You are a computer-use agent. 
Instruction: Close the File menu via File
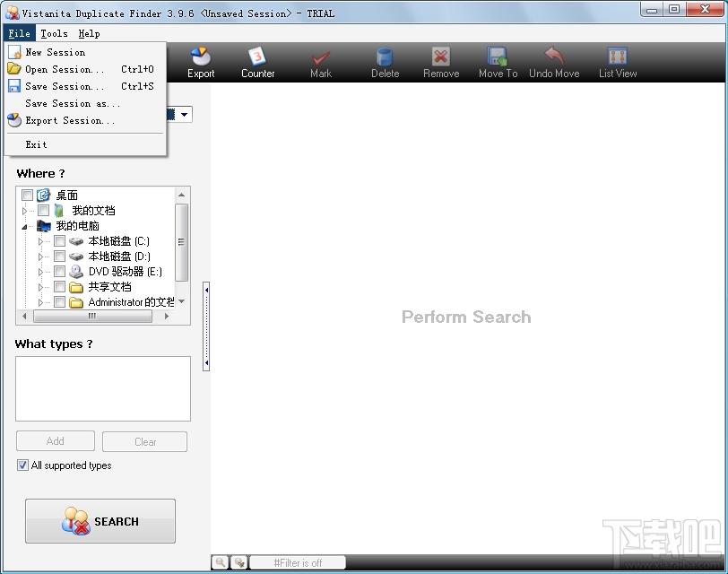click(x=19, y=33)
